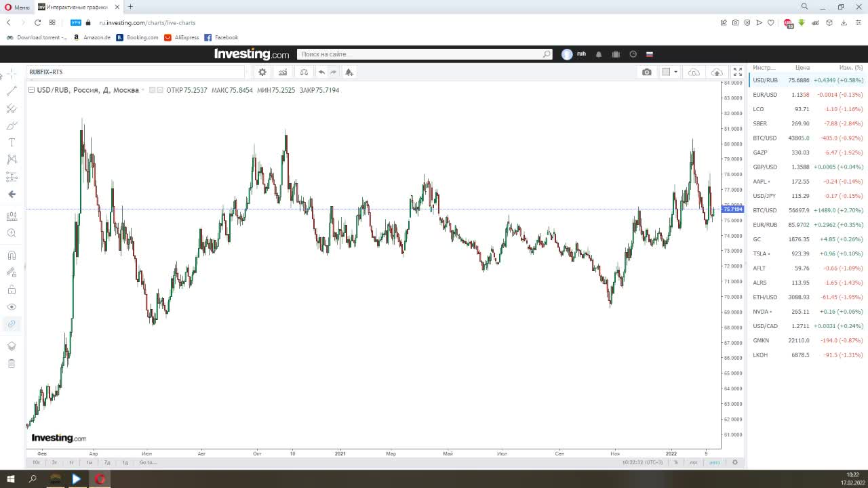Select BTC/USD 43805.0 row in watchlist
Image resolution: width=868 pixels, height=488 pixels.
[x=808, y=138]
